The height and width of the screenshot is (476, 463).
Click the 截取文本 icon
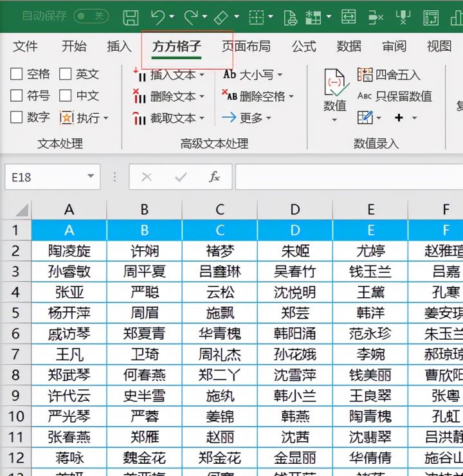(140, 118)
